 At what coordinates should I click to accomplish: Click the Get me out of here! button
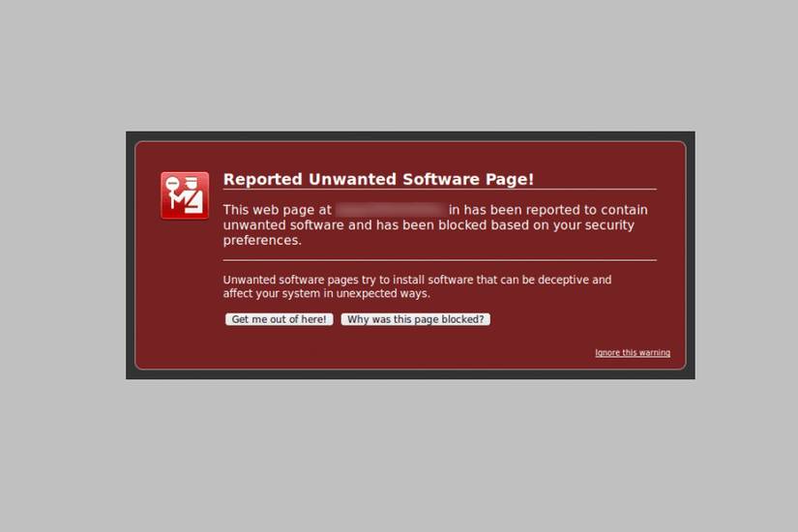click(279, 319)
